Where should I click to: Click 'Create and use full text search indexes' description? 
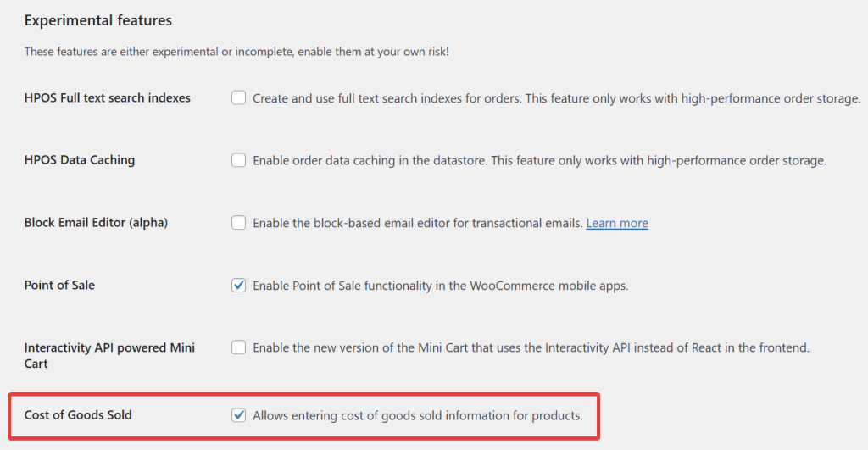click(556, 98)
